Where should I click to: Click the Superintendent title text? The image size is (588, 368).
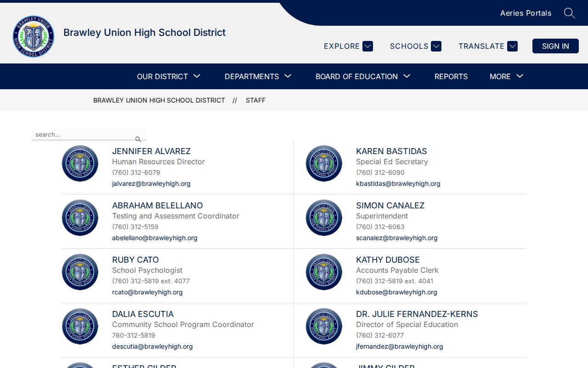[382, 216]
